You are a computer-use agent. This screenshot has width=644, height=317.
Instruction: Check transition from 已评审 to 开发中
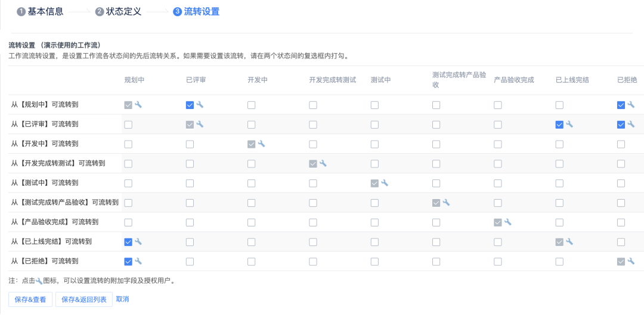tap(251, 125)
